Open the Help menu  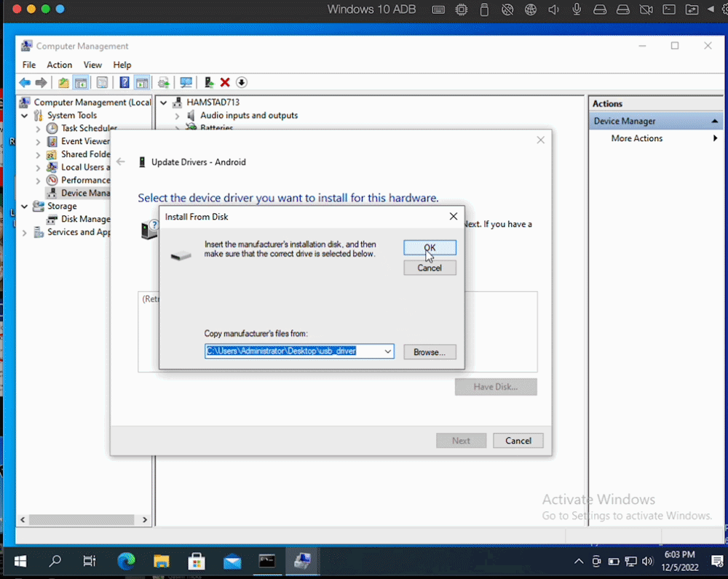122,65
